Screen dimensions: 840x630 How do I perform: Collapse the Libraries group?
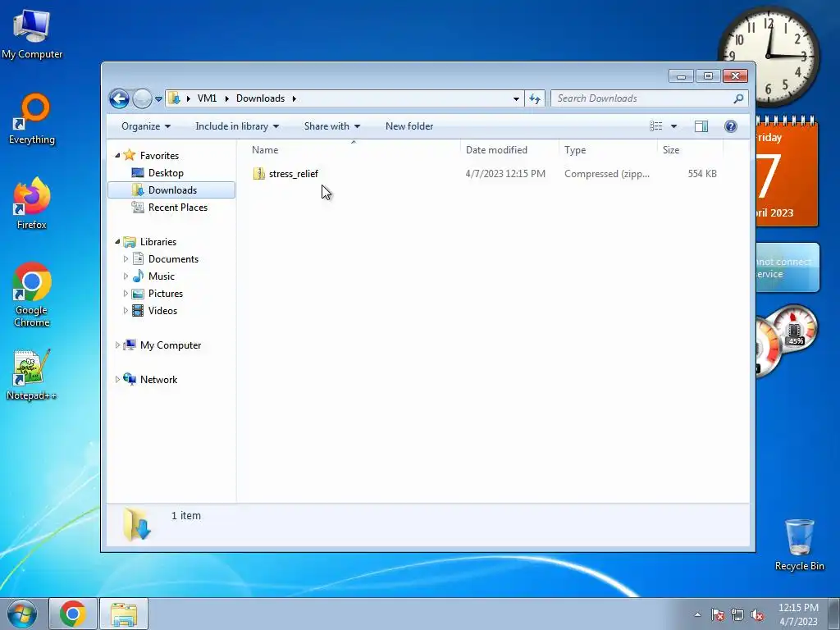(117, 242)
